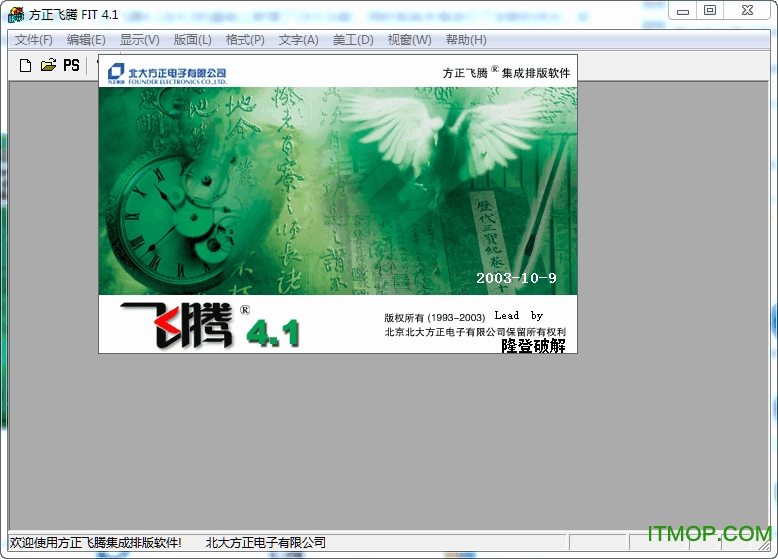Maximize the 方正飞腾 FIT 4.1 window
This screenshot has height=559, width=778.
point(709,10)
